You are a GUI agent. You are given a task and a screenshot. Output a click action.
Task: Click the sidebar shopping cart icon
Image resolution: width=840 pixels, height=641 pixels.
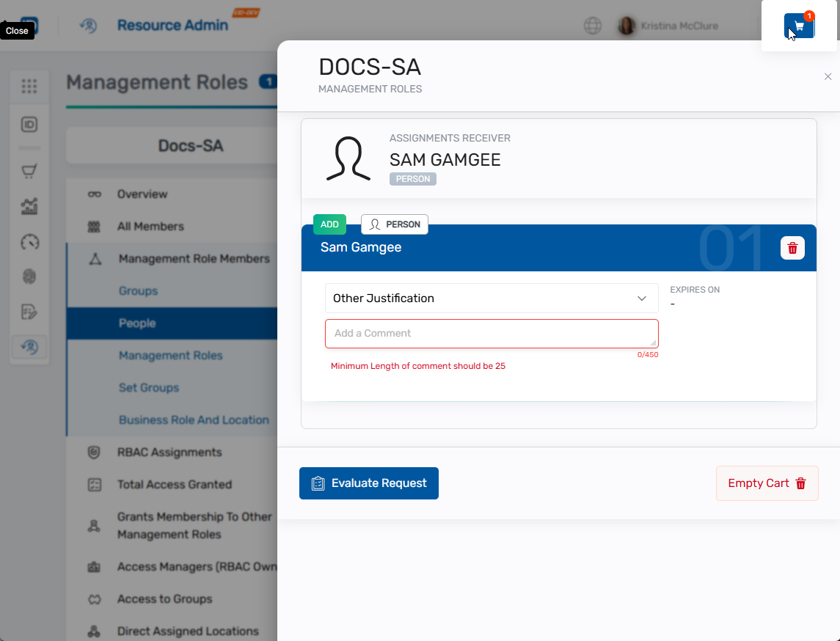click(x=29, y=172)
